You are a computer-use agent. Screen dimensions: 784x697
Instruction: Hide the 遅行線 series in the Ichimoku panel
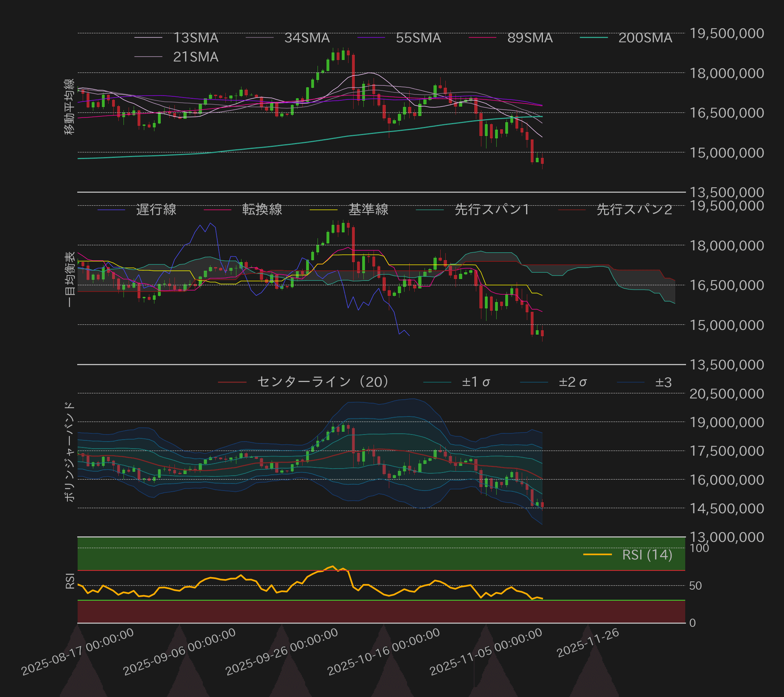(111, 210)
